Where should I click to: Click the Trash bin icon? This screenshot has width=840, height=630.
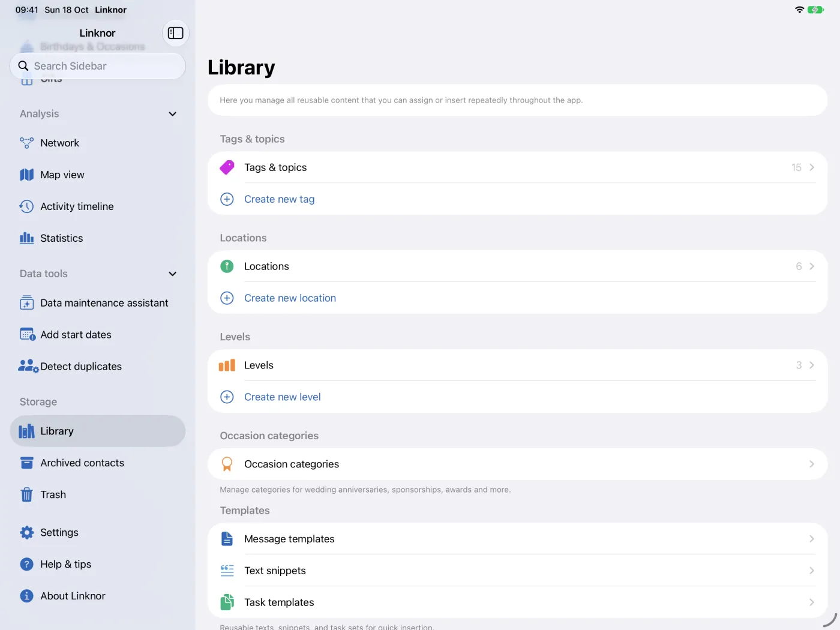click(x=26, y=494)
